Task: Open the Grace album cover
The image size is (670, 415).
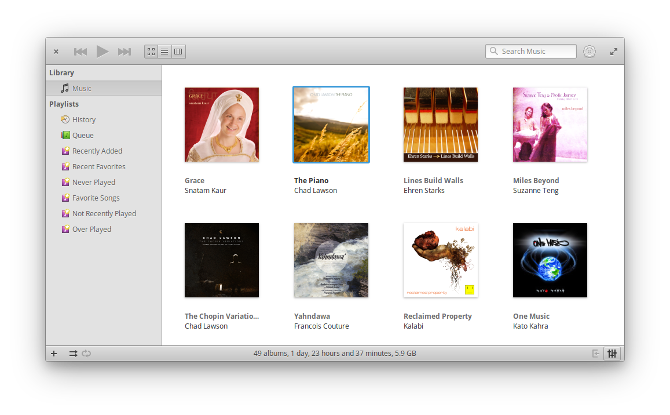Action: pos(221,125)
